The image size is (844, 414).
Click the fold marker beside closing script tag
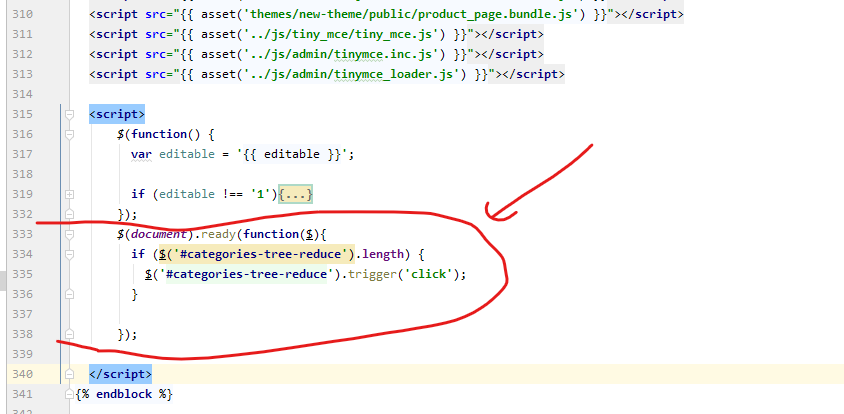pyautogui.click(x=69, y=374)
